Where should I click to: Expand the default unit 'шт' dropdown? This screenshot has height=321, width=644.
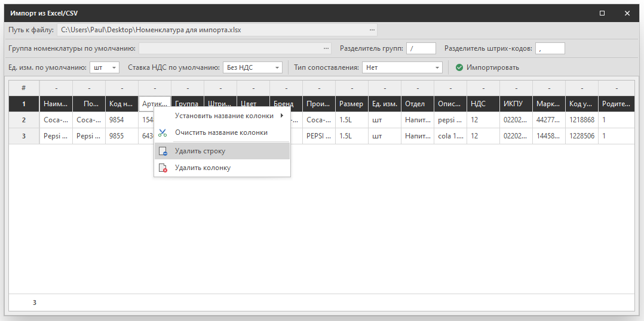[114, 67]
